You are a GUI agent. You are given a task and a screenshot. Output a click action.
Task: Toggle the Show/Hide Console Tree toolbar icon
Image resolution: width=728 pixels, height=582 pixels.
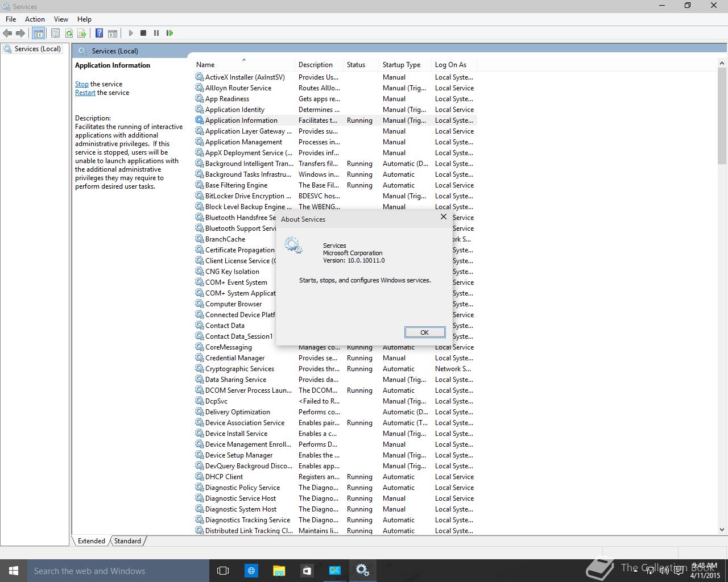point(38,33)
